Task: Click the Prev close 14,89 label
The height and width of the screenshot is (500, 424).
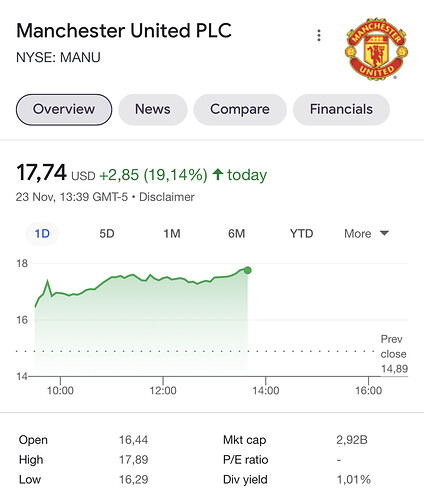Action: coord(394,354)
